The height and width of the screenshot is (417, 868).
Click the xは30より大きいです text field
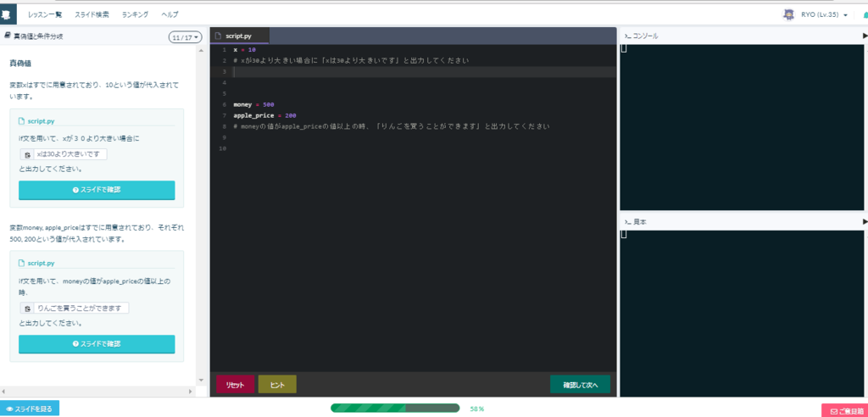pyautogui.click(x=70, y=154)
